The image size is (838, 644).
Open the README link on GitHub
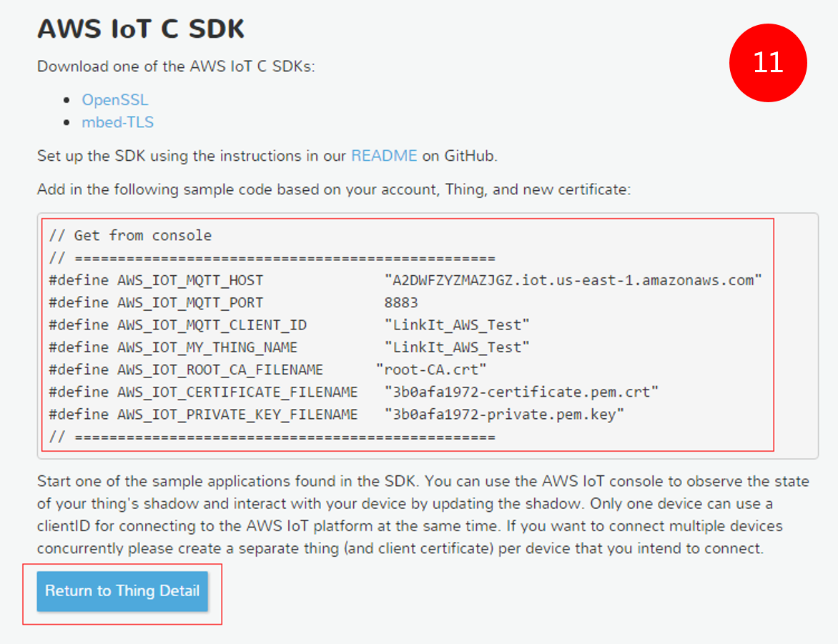tap(384, 156)
